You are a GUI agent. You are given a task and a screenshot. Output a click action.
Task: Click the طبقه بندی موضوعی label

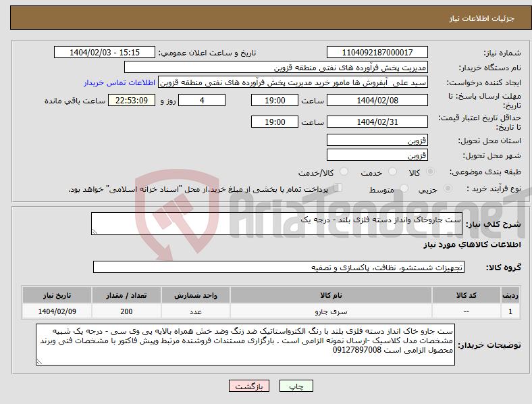(x=485, y=172)
